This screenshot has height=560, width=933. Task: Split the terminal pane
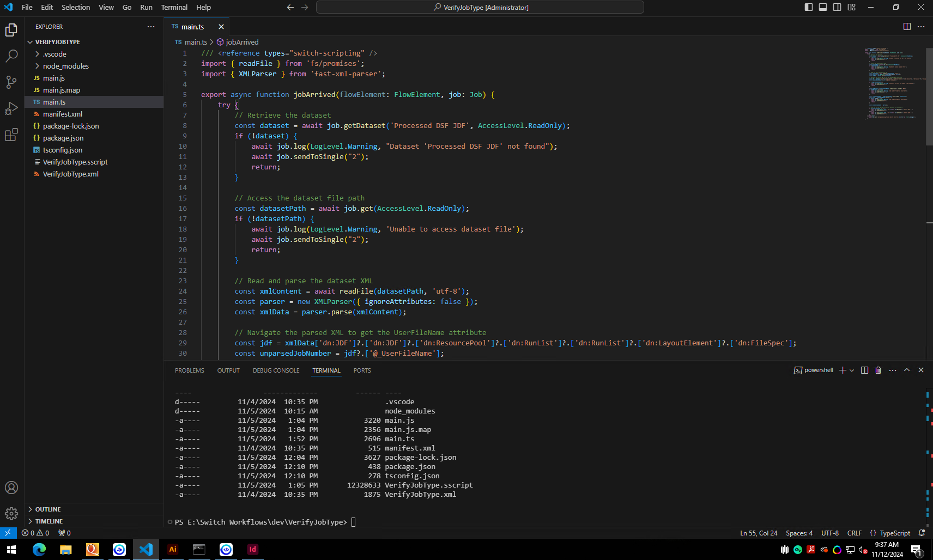coord(864,370)
